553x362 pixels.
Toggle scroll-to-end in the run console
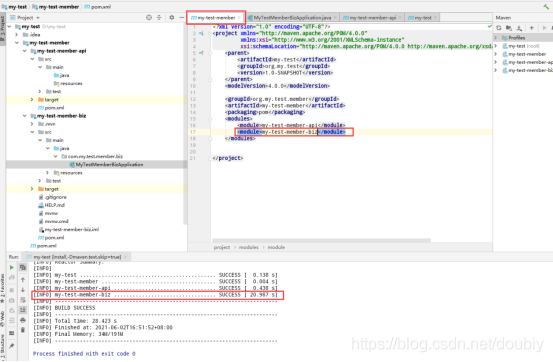(x=23, y=310)
